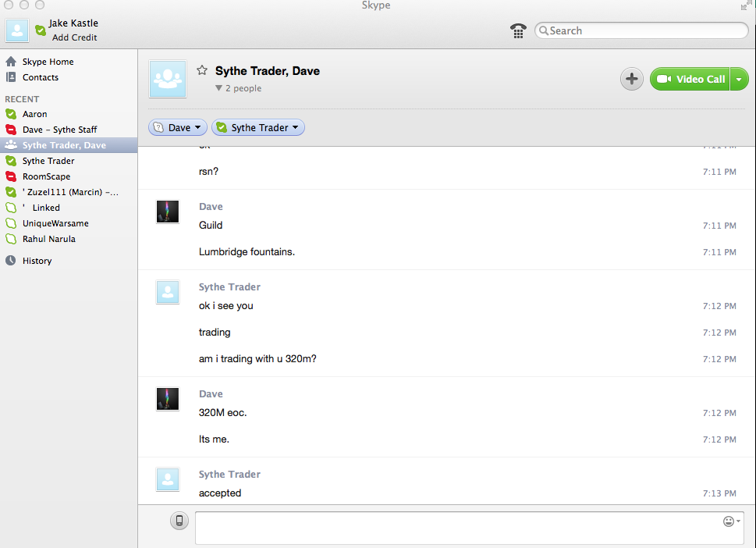756x548 pixels.
Task: Click the message 320M eoc.
Action: click(x=223, y=413)
